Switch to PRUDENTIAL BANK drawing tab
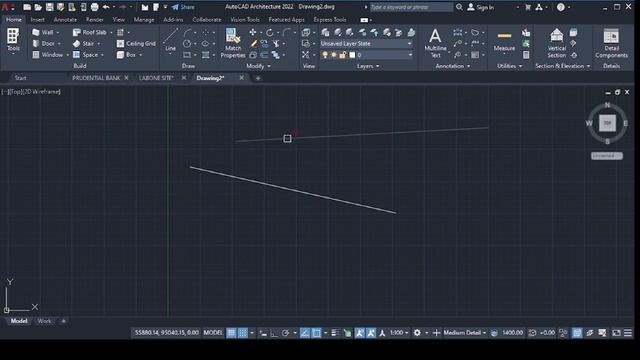This screenshot has height=360, width=640. tap(96, 78)
